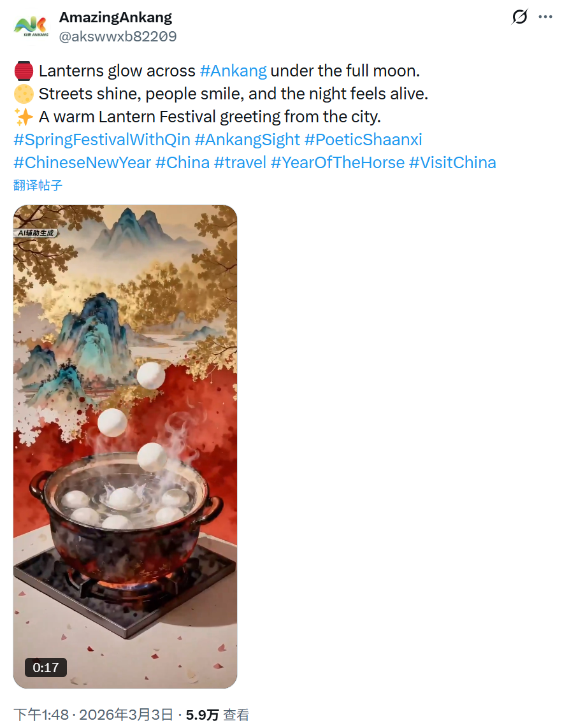Click the AmazingAnkang profile avatar
The width and height of the screenshot is (562, 728).
click(x=31, y=26)
